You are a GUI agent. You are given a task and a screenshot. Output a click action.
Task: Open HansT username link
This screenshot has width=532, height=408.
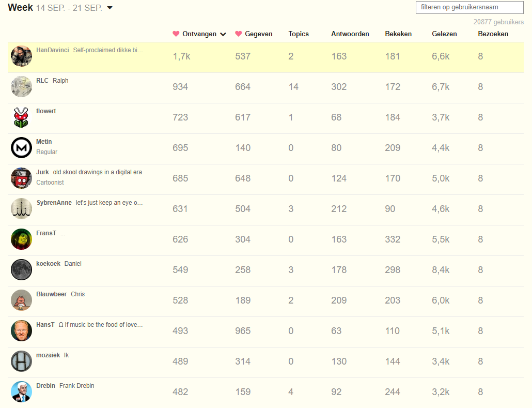(45, 325)
